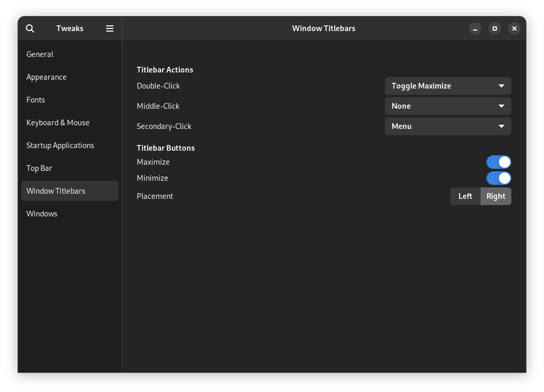Open the Middle-Click action dropdown
Viewport: 544px width, 392px height.
coord(448,106)
